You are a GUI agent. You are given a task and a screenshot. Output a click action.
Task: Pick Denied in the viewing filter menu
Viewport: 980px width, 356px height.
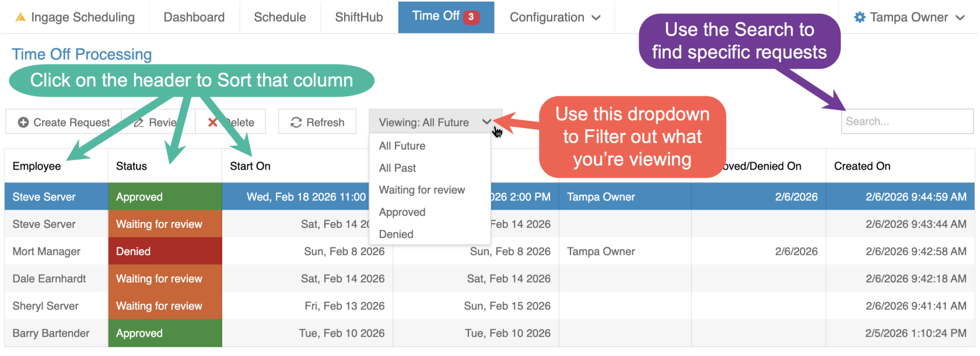[396, 234]
